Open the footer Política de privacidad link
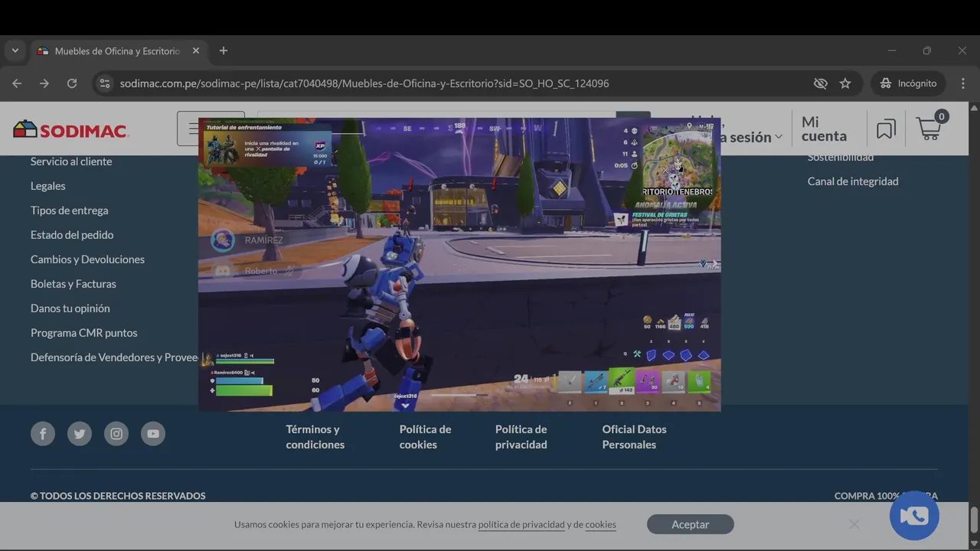This screenshot has width=980, height=551. pos(521,437)
